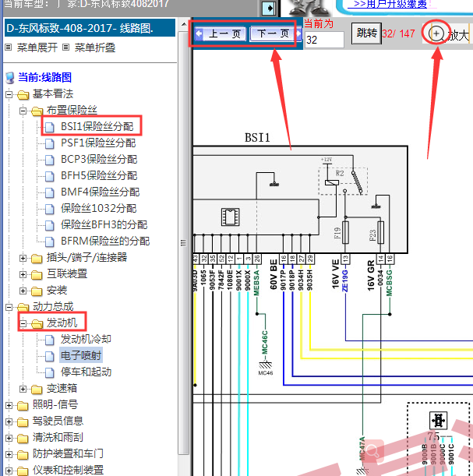This screenshot has height=476, width=473.
Task: Click the page number input field
Action: click(324, 40)
